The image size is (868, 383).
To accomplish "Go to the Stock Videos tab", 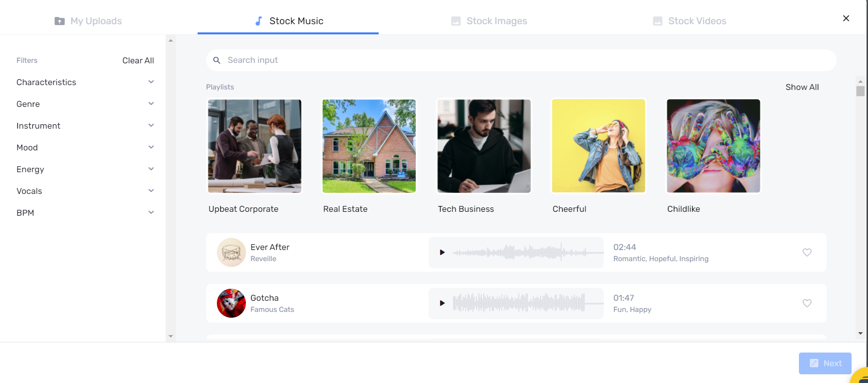I will 689,21.
